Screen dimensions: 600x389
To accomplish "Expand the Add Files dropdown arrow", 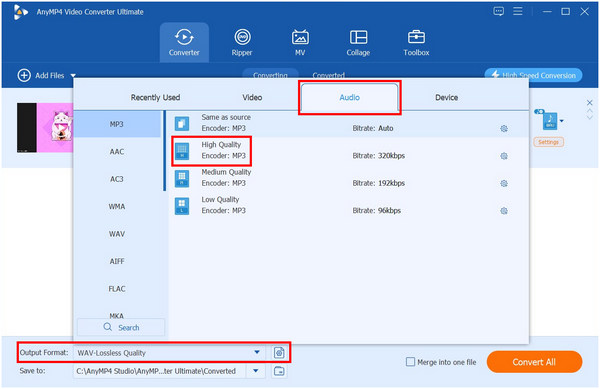I will [x=73, y=76].
